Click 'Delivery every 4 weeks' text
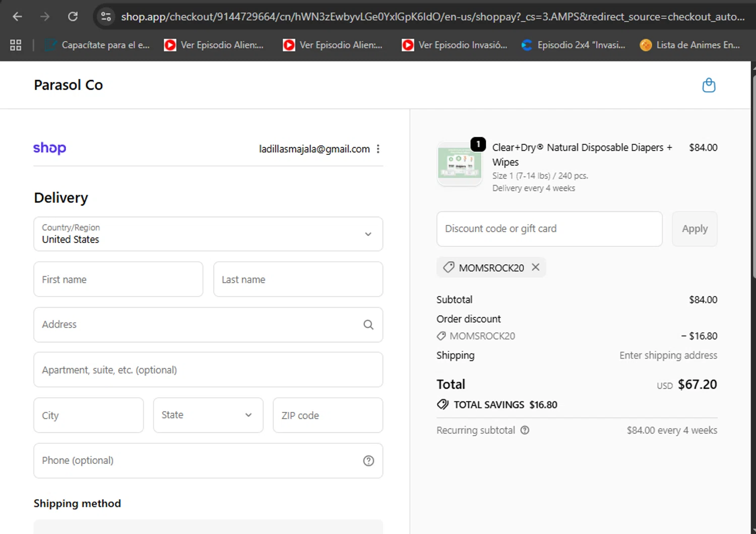Screen dimensions: 756x534 (x=534, y=188)
